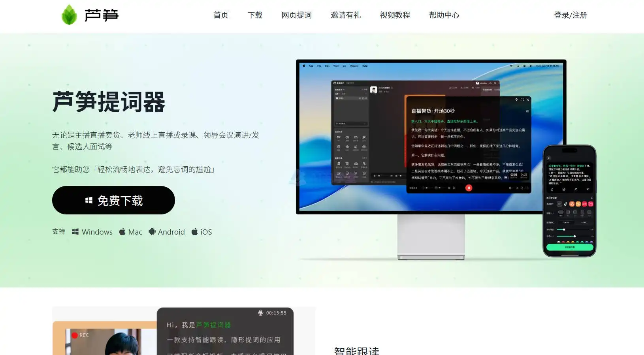Click the Apple icon next to Mac
644x355 pixels.
[122, 232]
